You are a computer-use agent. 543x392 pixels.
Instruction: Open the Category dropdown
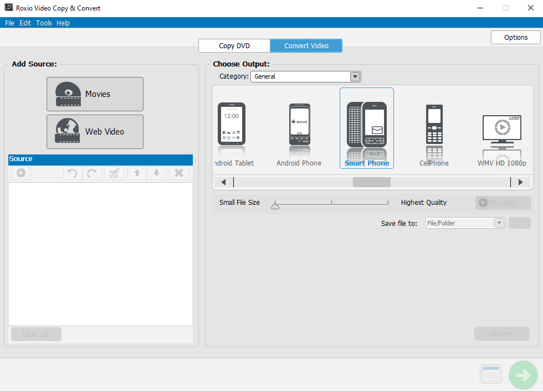tap(306, 76)
